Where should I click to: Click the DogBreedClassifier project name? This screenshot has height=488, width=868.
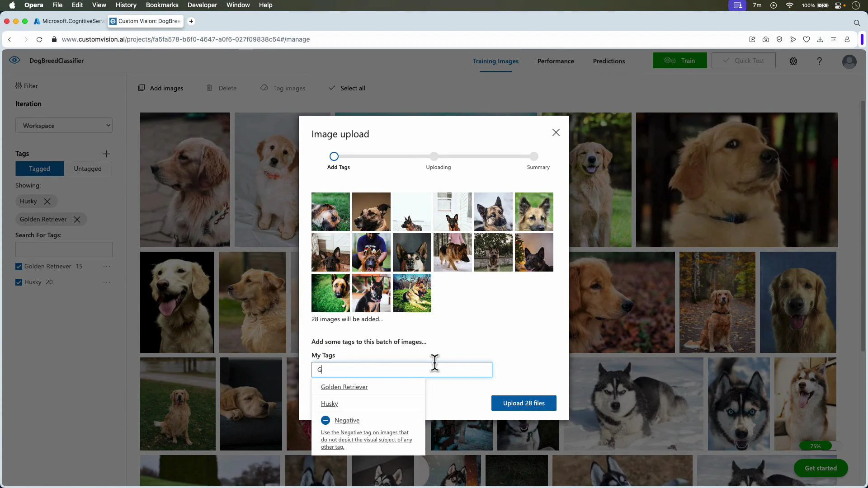pos(57,61)
